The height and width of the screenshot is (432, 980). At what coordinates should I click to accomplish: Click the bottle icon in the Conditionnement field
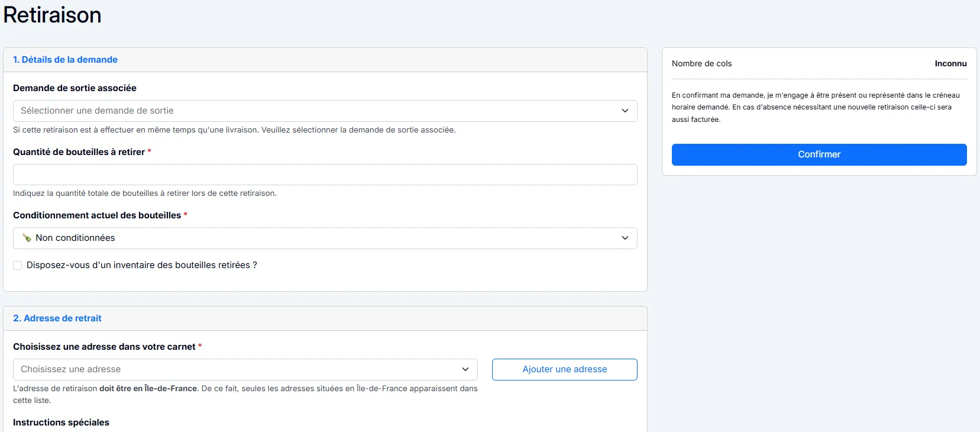coord(27,238)
